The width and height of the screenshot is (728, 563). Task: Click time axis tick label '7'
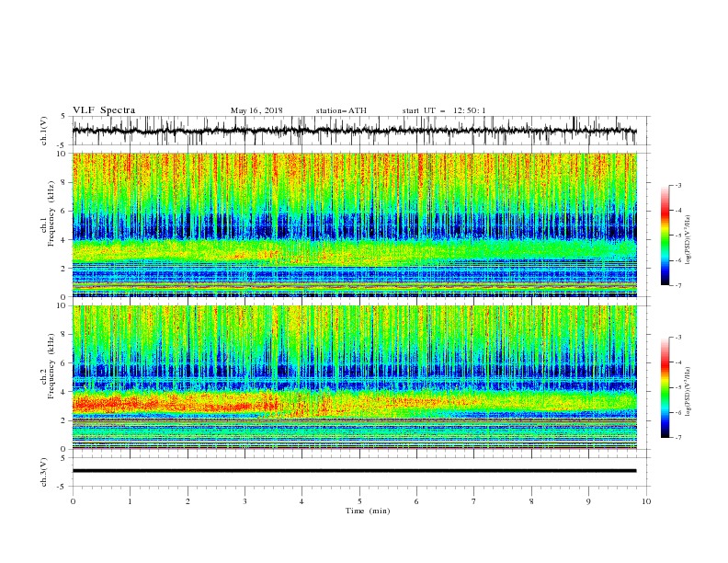(x=474, y=501)
